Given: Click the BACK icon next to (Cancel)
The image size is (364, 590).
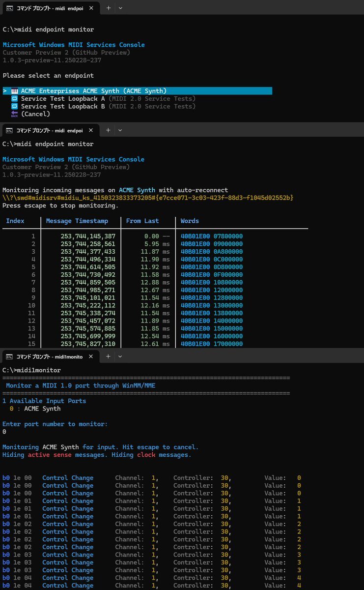Looking at the screenshot, I should (x=15, y=114).
